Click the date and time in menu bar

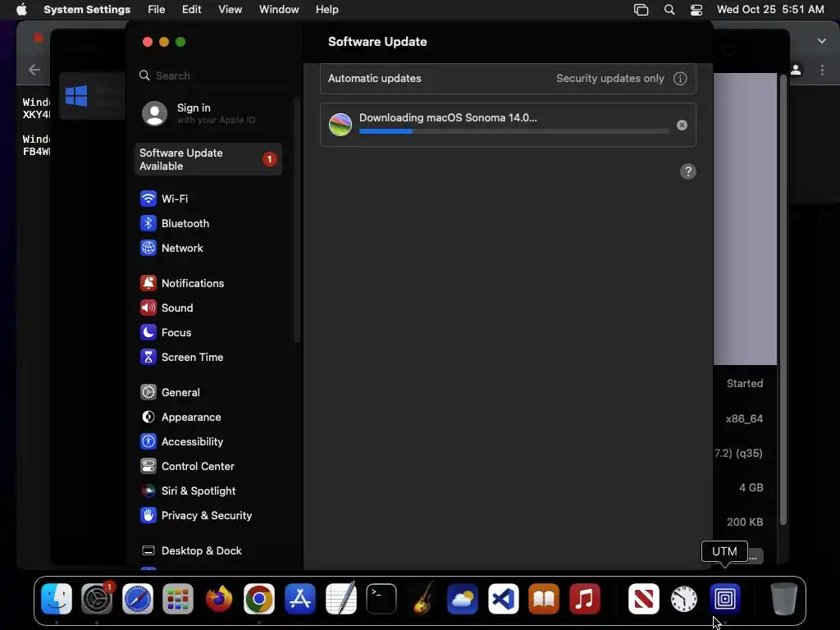pyautogui.click(x=769, y=10)
